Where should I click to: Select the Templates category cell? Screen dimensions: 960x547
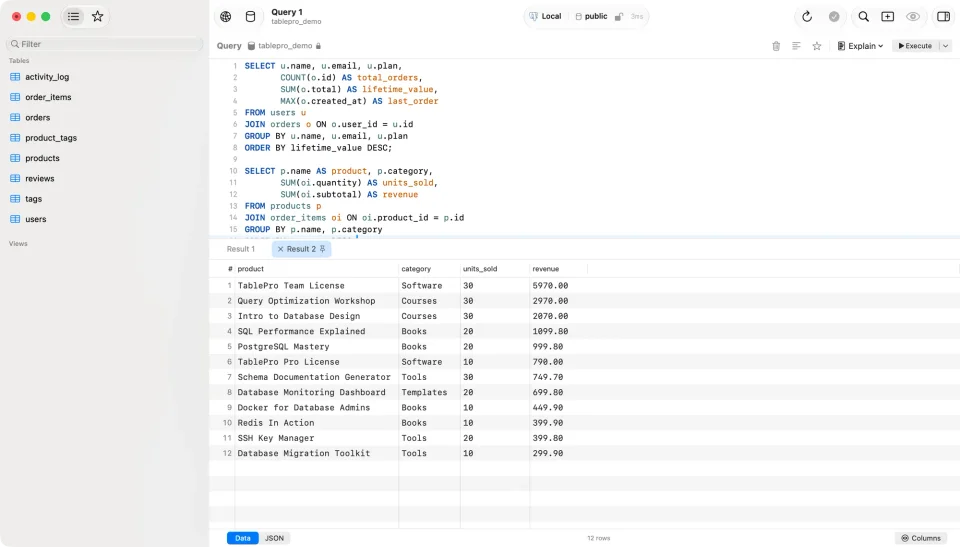[429, 393]
